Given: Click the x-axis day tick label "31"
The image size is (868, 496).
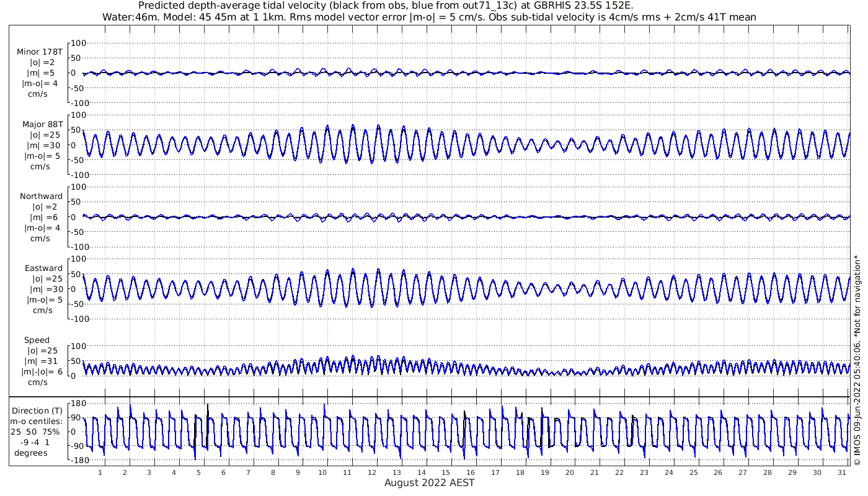Looking at the screenshot, I should 842,472.
